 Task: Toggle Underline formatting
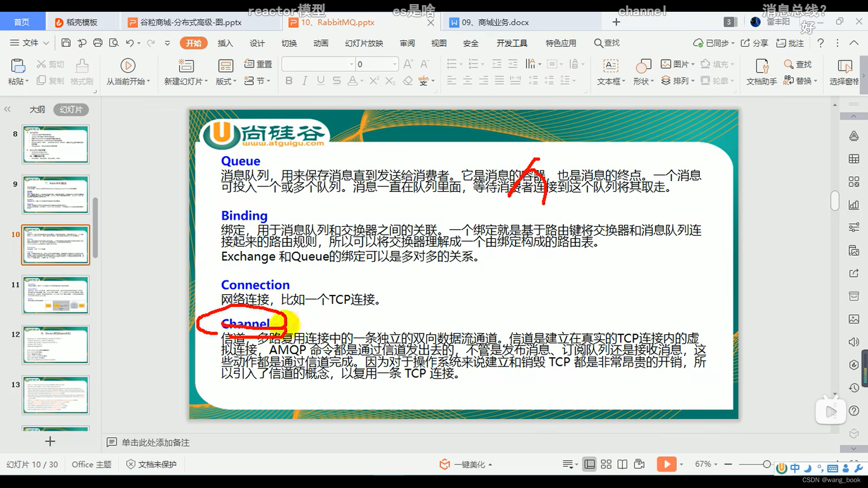click(x=321, y=80)
